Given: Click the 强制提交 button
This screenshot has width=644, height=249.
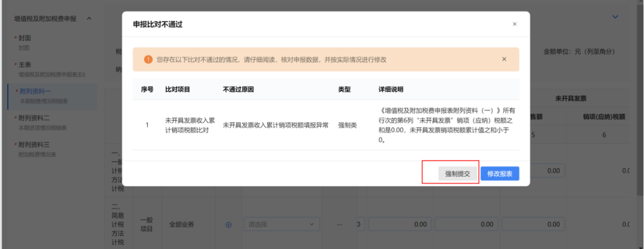Looking at the screenshot, I should [458, 174].
